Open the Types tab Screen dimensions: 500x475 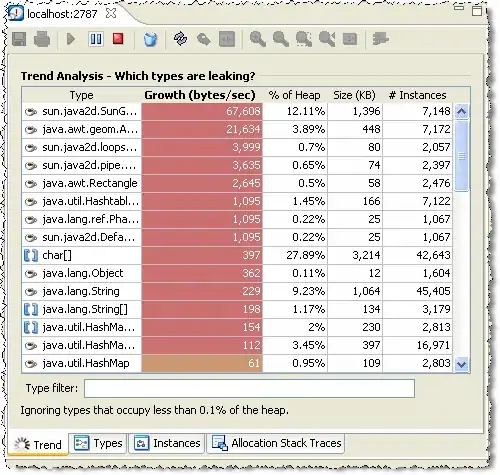(x=98, y=443)
